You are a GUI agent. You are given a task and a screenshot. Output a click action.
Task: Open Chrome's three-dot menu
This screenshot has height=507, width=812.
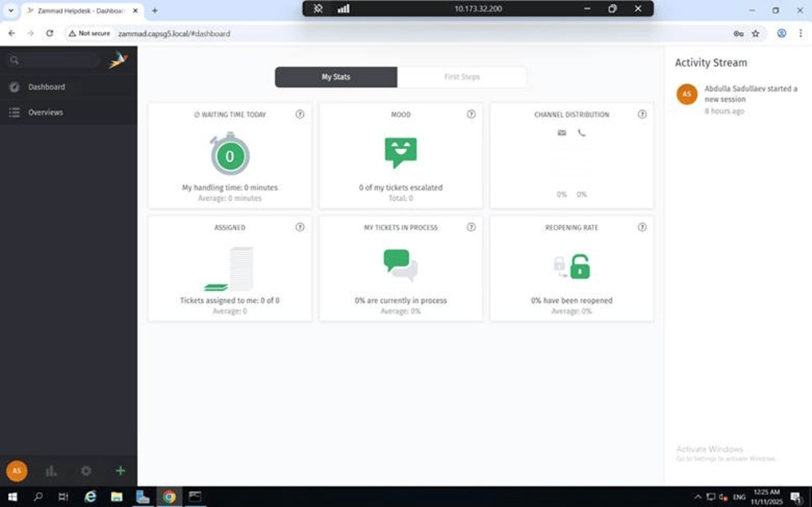pyautogui.click(x=802, y=33)
